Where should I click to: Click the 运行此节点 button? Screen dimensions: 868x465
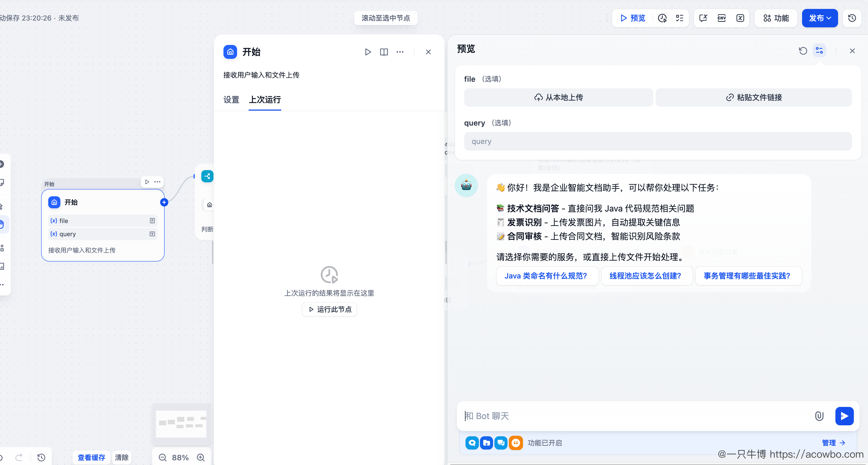tap(329, 309)
